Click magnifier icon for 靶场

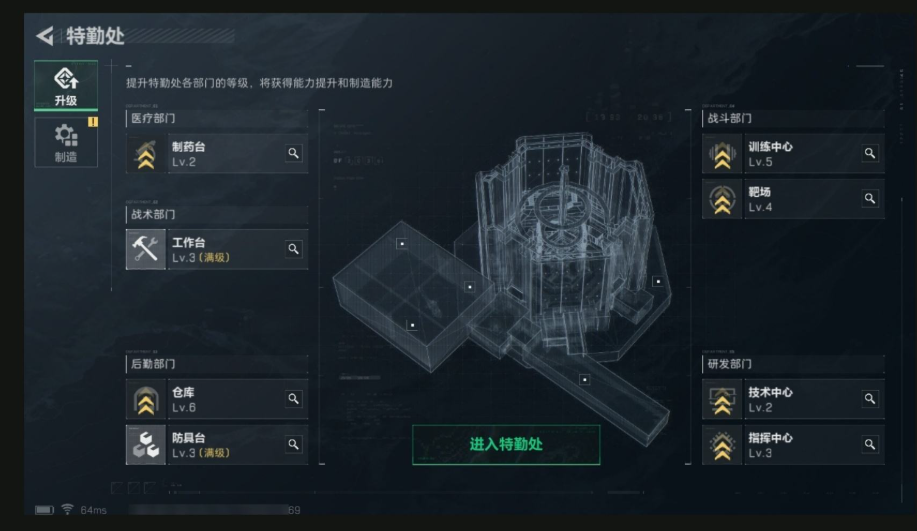tap(870, 199)
